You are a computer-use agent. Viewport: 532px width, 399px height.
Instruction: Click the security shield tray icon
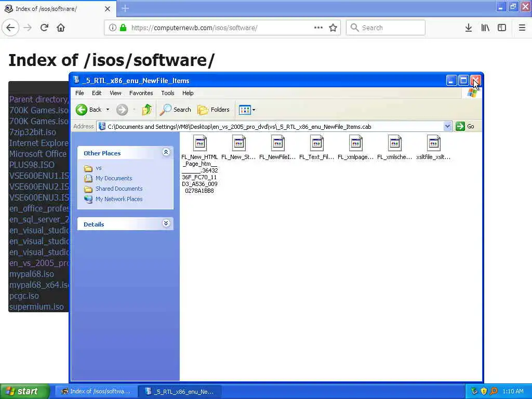click(484, 391)
